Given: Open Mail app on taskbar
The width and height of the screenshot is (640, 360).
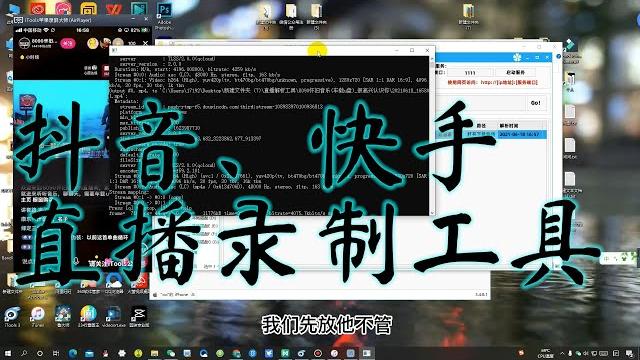Looking at the screenshot, I should pos(89,353).
